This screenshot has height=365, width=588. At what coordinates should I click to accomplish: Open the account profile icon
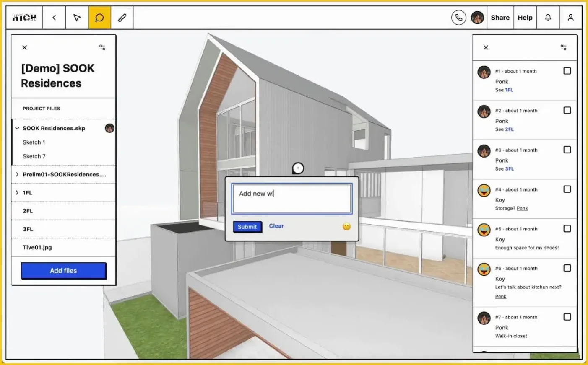click(x=570, y=18)
